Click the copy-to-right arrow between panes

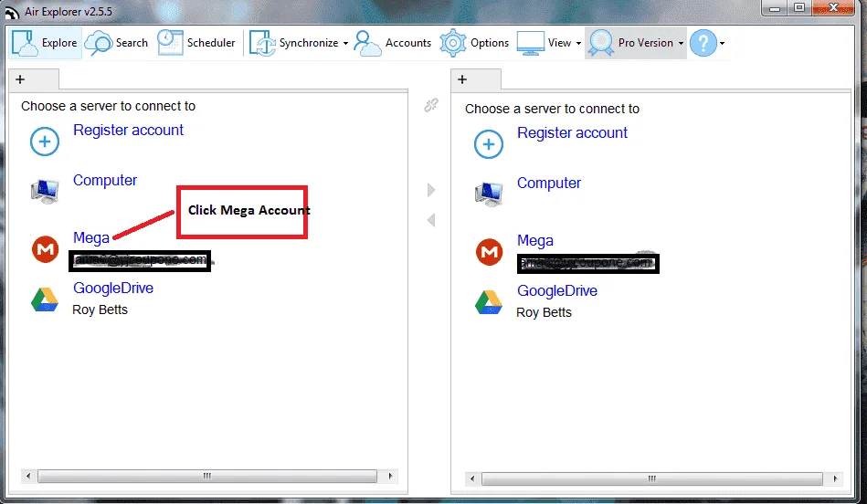431,190
